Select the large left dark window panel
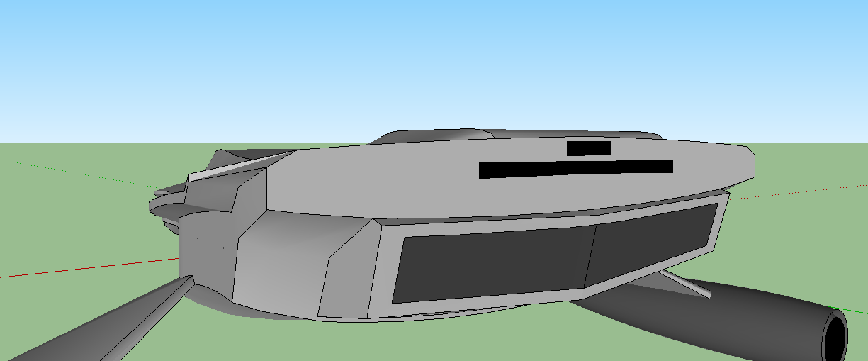The width and height of the screenshot is (868, 361). pos(492,264)
